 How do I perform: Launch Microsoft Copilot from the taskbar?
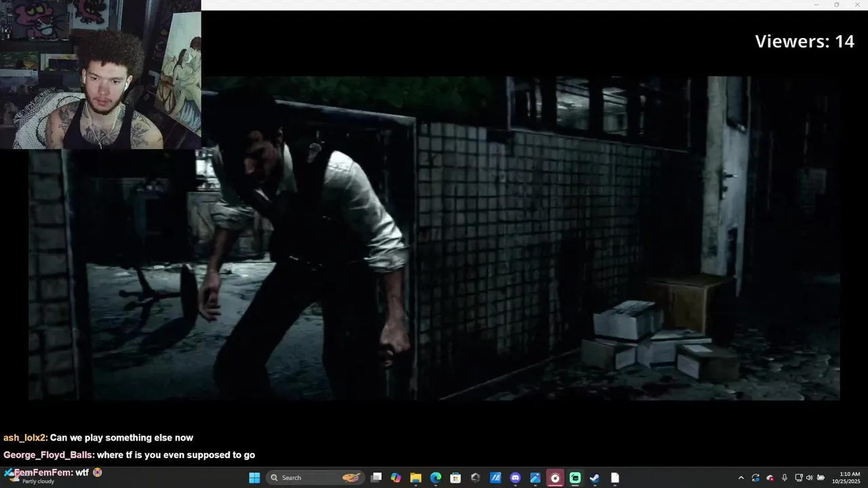[x=396, y=478]
